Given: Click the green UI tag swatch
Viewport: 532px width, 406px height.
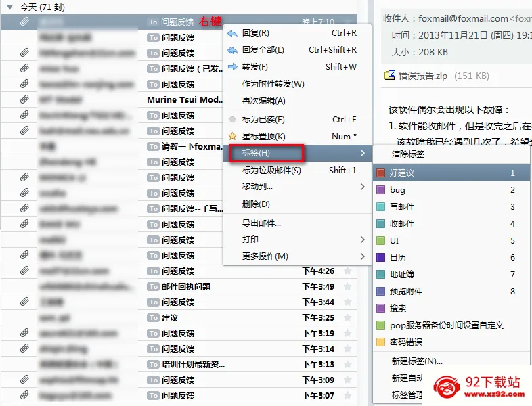Looking at the screenshot, I should (x=380, y=240).
